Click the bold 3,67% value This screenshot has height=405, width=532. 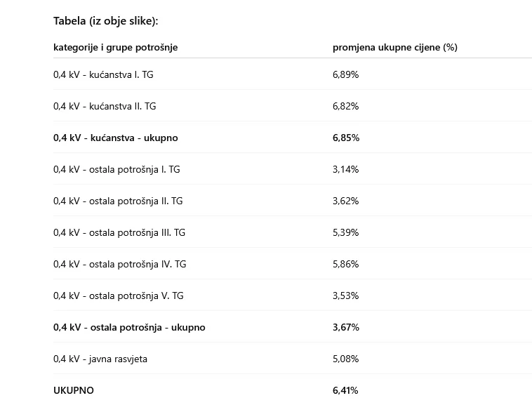point(346,327)
